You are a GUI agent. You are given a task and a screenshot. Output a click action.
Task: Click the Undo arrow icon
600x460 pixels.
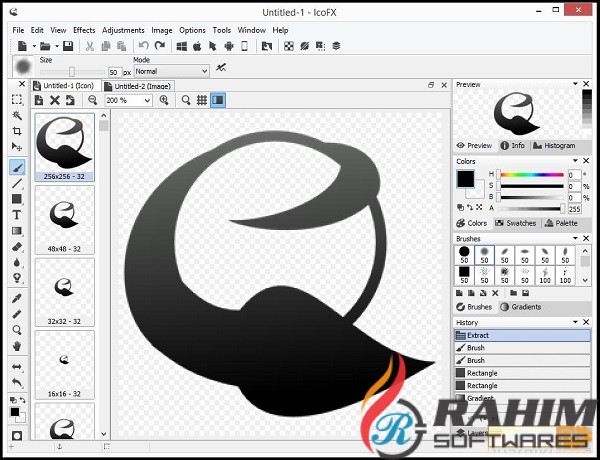point(144,46)
